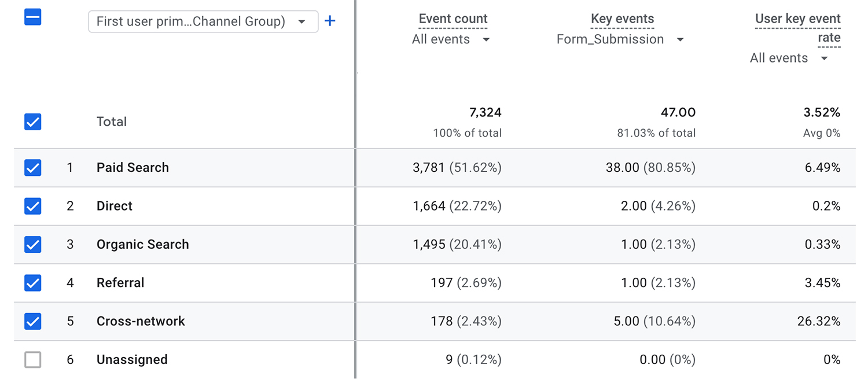Uncheck the Paid Search row
Screen dimensions: 868x386
click(32, 168)
